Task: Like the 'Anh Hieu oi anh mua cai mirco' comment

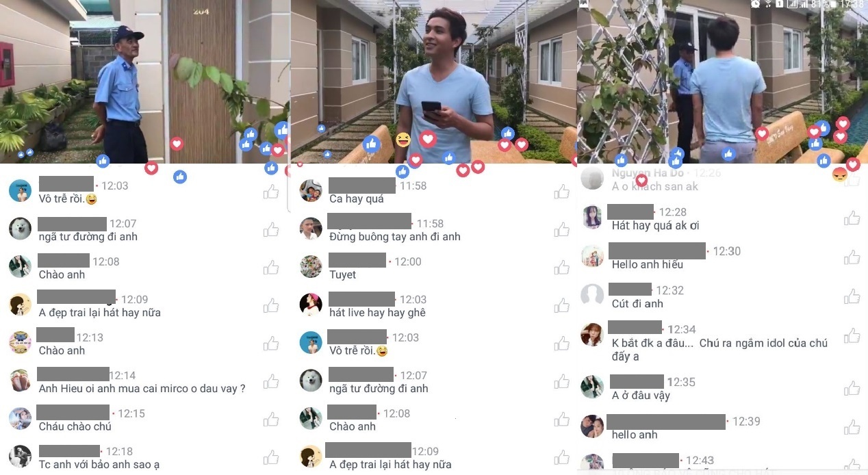Action: click(271, 381)
